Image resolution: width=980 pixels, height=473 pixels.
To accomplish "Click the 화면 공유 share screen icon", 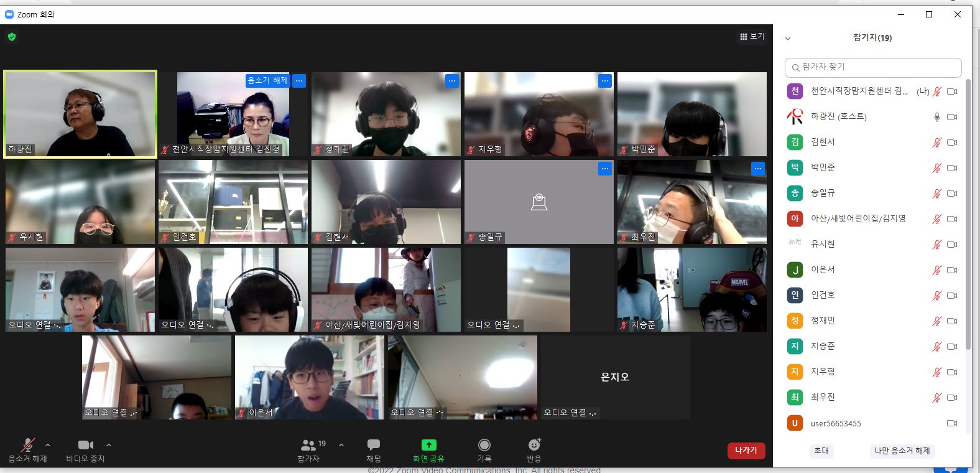I will click(x=428, y=445).
